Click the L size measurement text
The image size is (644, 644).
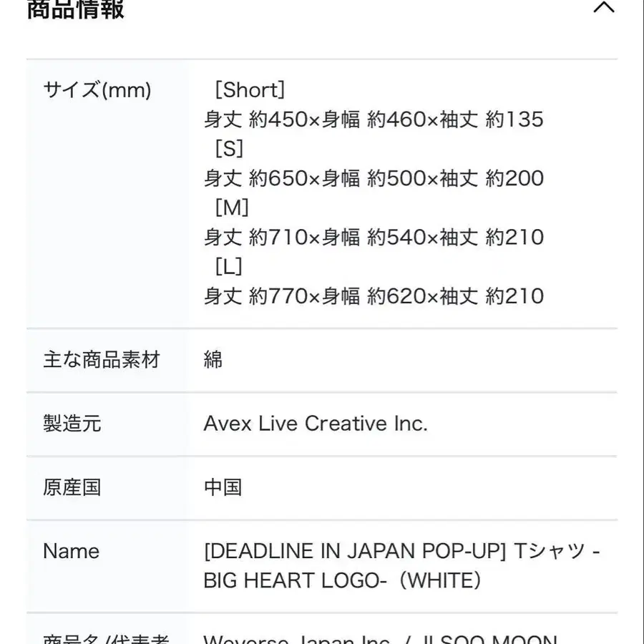click(374, 296)
